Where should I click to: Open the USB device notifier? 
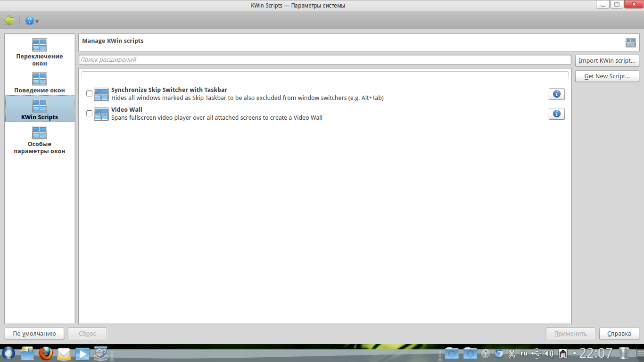pyautogui.click(x=537, y=353)
